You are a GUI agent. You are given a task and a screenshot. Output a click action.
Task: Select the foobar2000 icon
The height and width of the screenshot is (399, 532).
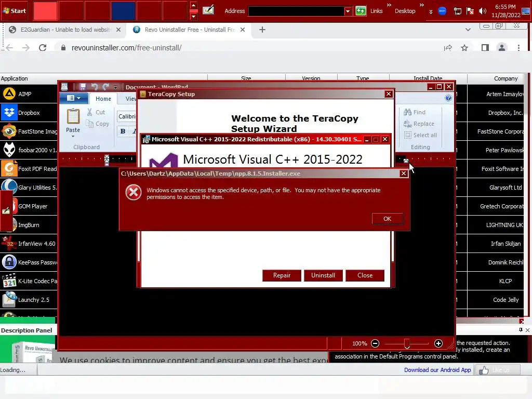pyautogui.click(x=9, y=150)
